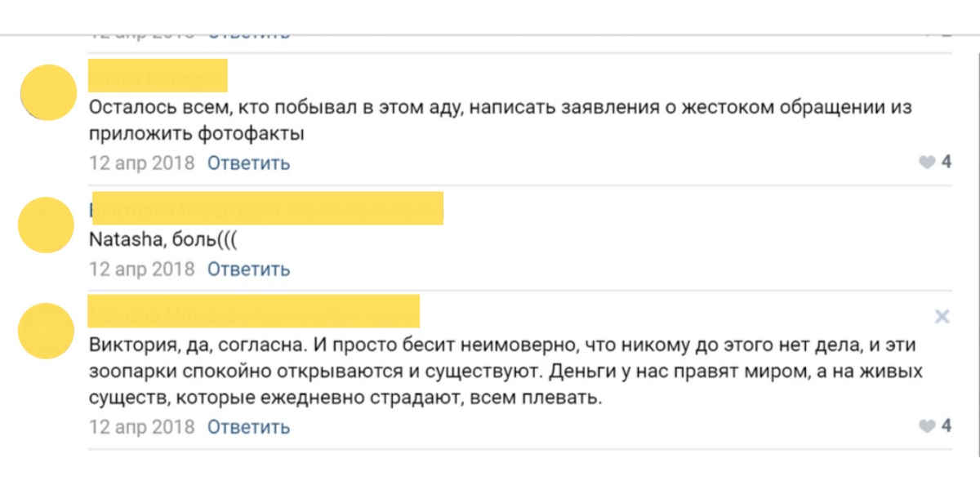The image size is (980, 490).
Task: Open avatar of the «Осталось всем» commenter
Action: pyautogui.click(x=47, y=92)
